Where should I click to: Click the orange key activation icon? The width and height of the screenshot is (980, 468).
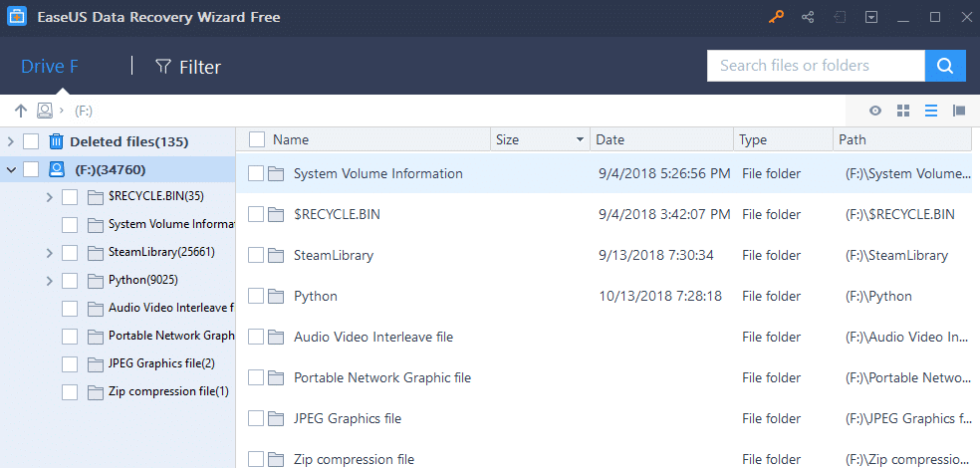coord(776,17)
